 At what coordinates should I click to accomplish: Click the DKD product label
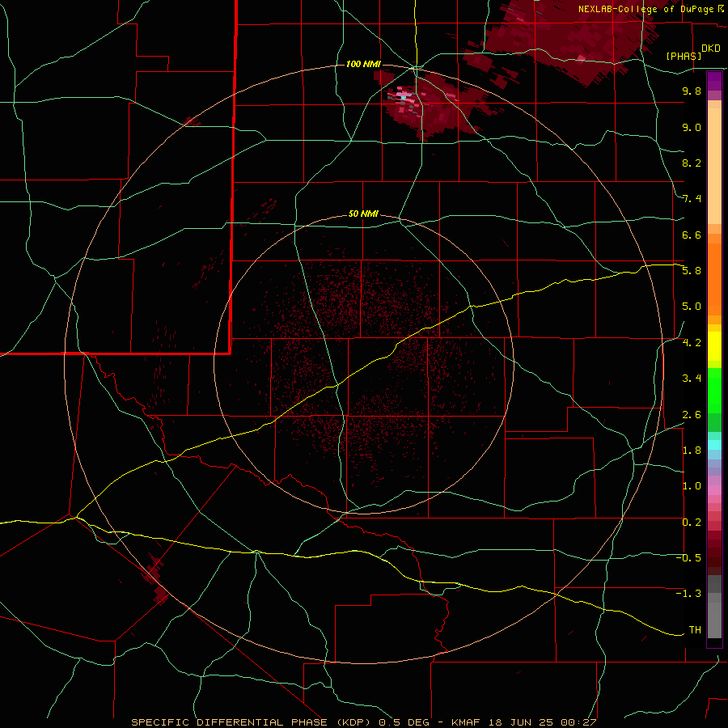(710, 49)
